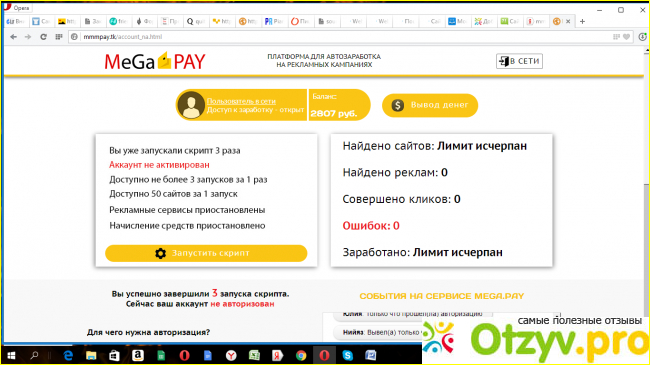The width and height of the screenshot is (650, 365).
Task: Open Yandex Browser icon in taskbar
Action: coord(231,355)
